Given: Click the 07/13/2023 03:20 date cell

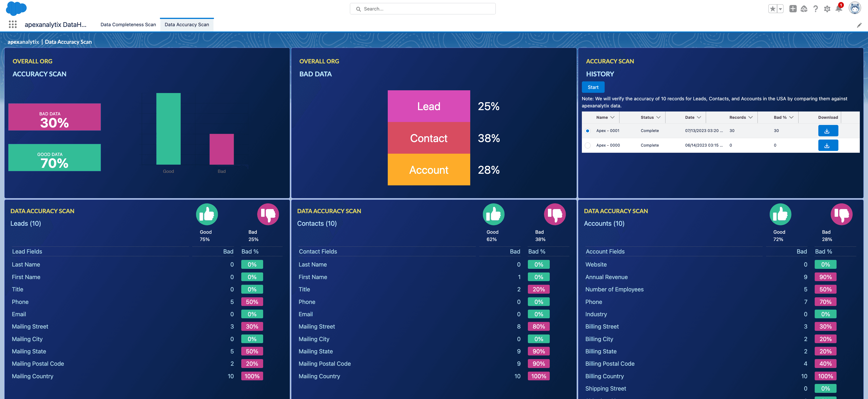Looking at the screenshot, I should point(704,131).
